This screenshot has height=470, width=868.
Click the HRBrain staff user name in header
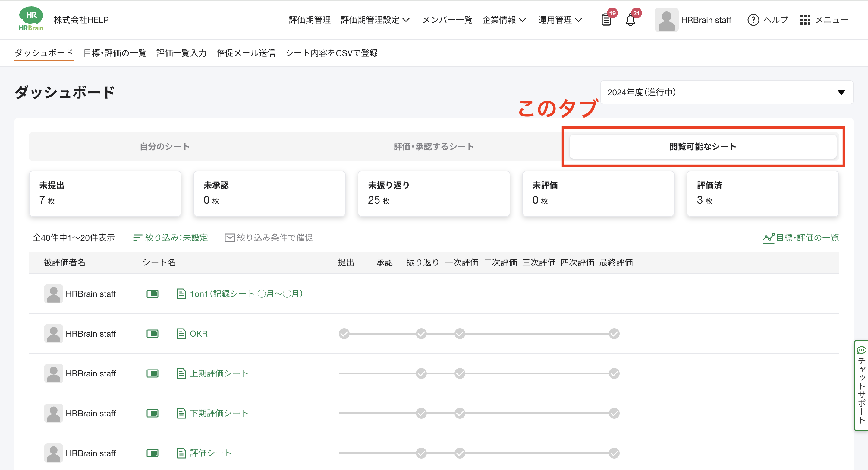pos(706,20)
